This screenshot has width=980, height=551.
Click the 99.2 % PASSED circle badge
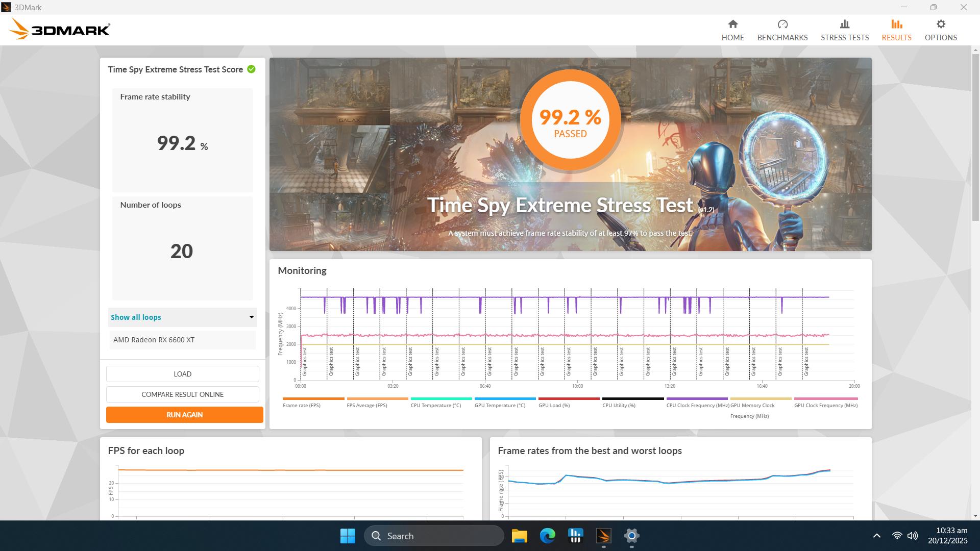570,120
